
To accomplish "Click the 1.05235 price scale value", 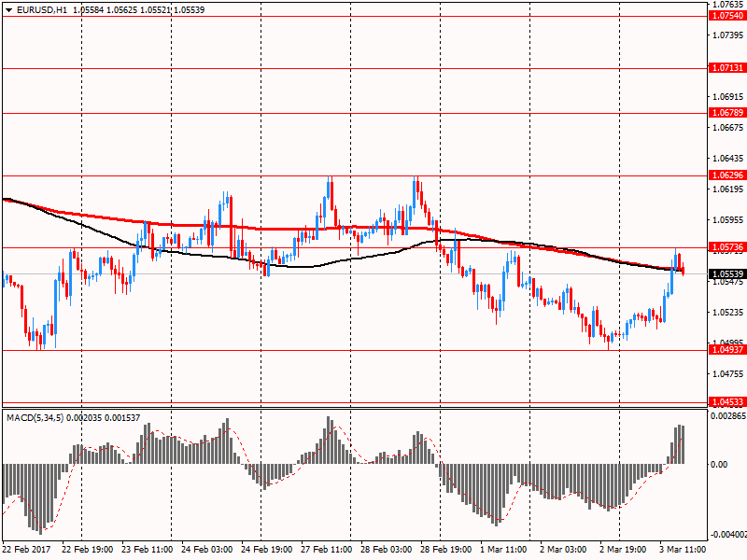I will (728, 313).
